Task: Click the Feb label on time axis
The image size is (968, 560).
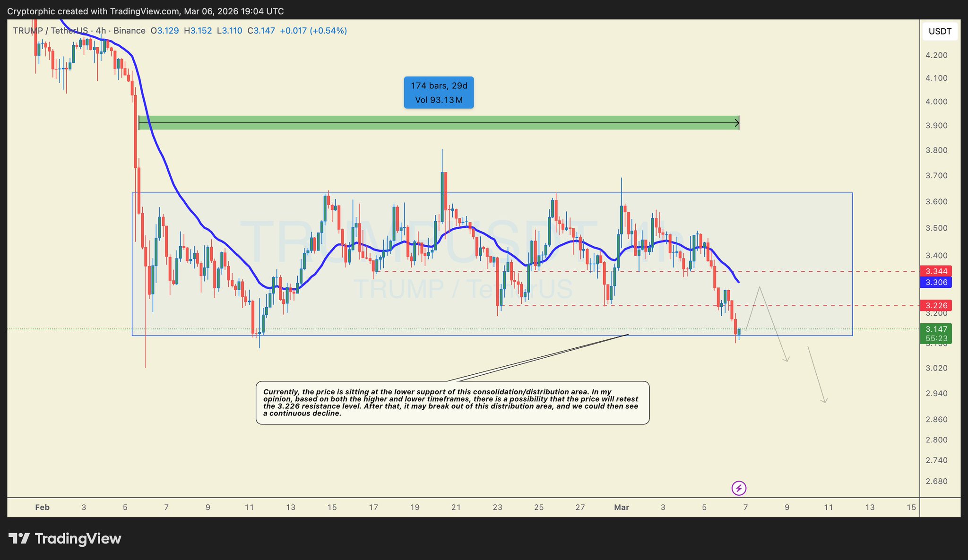Action: pos(42,508)
